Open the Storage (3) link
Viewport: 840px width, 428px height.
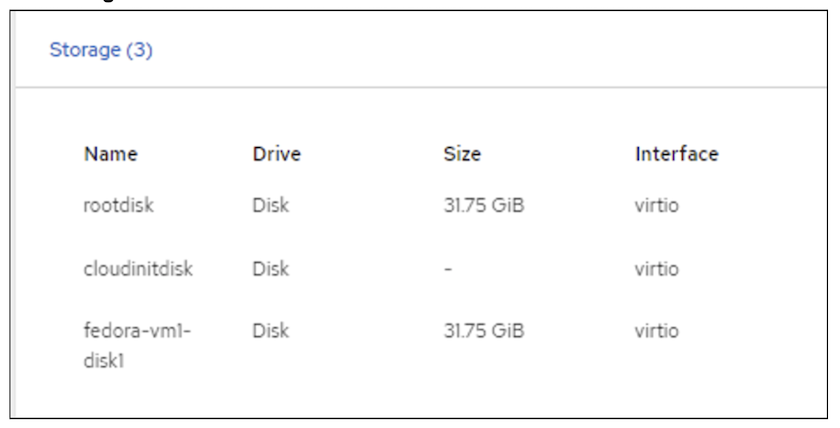pyautogui.click(x=100, y=50)
